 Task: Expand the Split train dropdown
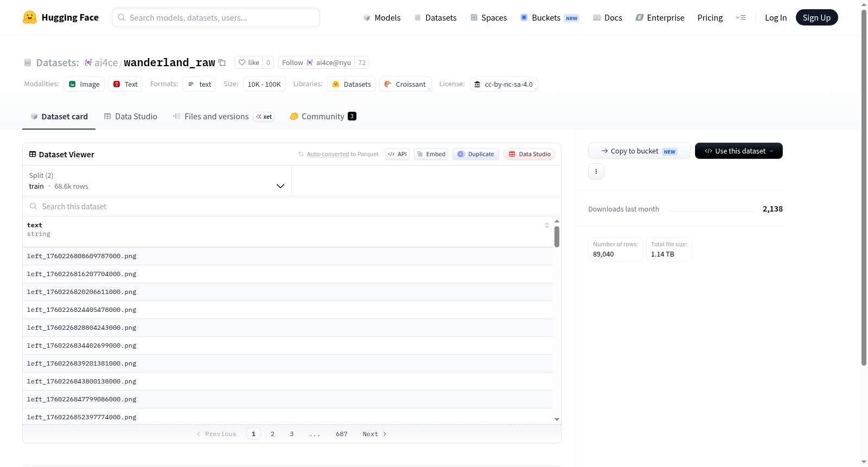coord(157,181)
